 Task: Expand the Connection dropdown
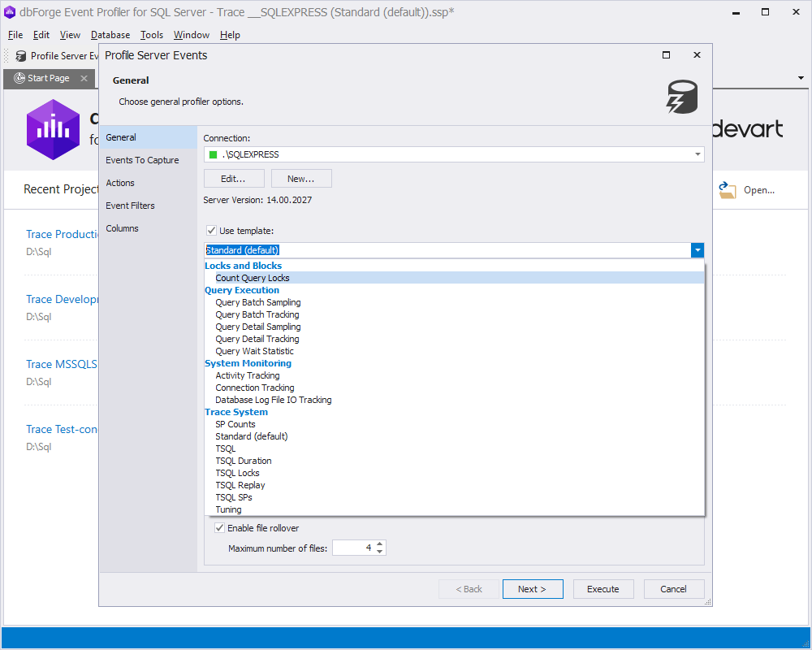[x=698, y=154]
